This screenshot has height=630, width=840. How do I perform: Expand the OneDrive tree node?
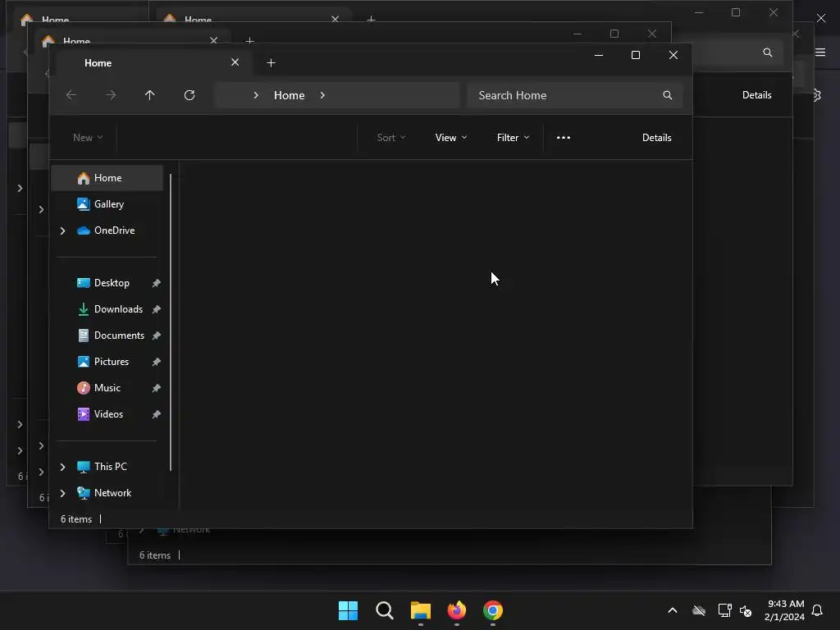62,231
